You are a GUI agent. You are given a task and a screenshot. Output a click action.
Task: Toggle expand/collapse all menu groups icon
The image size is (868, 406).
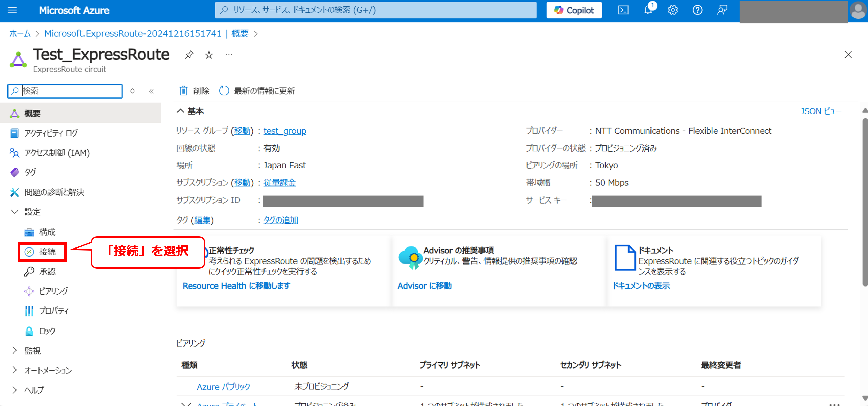(x=133, y=91)
